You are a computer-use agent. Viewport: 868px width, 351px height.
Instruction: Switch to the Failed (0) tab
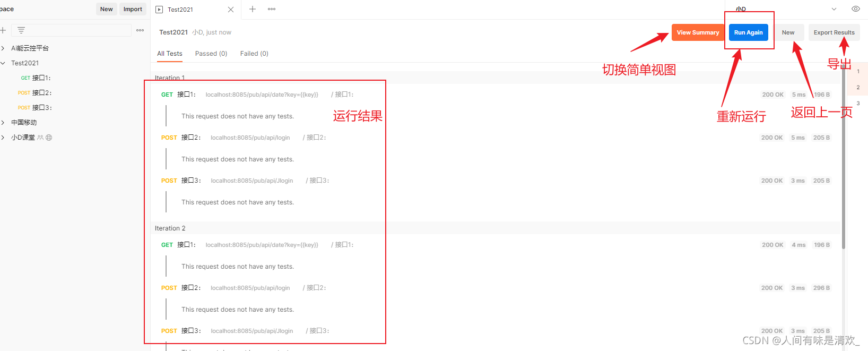tap(254, 54)
